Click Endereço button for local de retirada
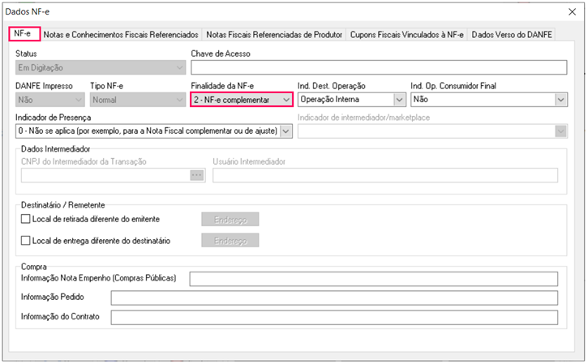This screenshot has width=588, height=364. click(x=230, y=219)
